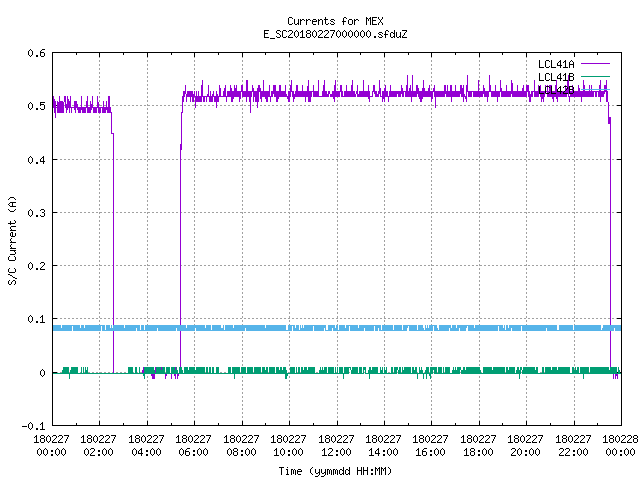Click the x-axis tick 180227 08:00
640x480 pixels.
click(x=241, y=445)
